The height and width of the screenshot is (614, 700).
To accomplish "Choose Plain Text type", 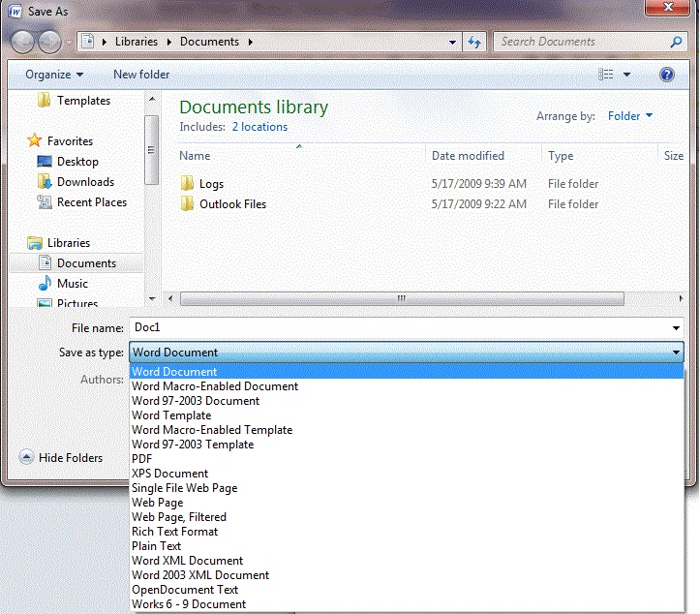I will pyautogui.click(x=407, y=545).
